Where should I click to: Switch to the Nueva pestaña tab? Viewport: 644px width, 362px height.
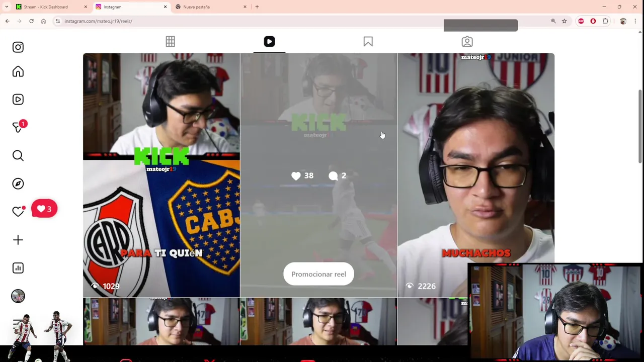210,7
